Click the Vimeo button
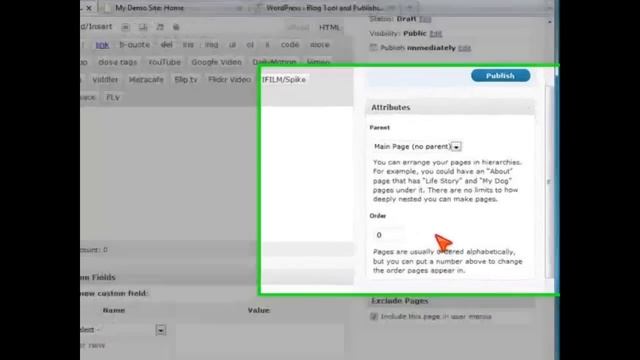Viewport: 640px width, 360px height. (x=318, y=62)
